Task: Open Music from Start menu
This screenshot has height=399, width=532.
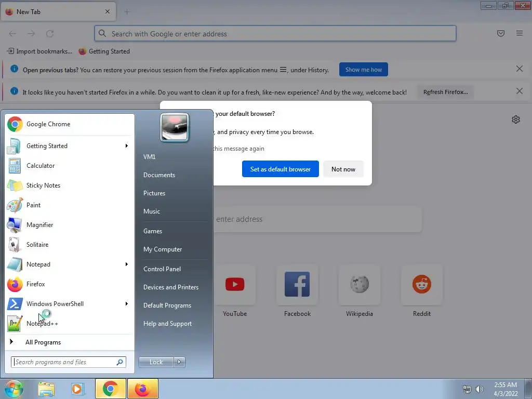Action: [152, 211]
